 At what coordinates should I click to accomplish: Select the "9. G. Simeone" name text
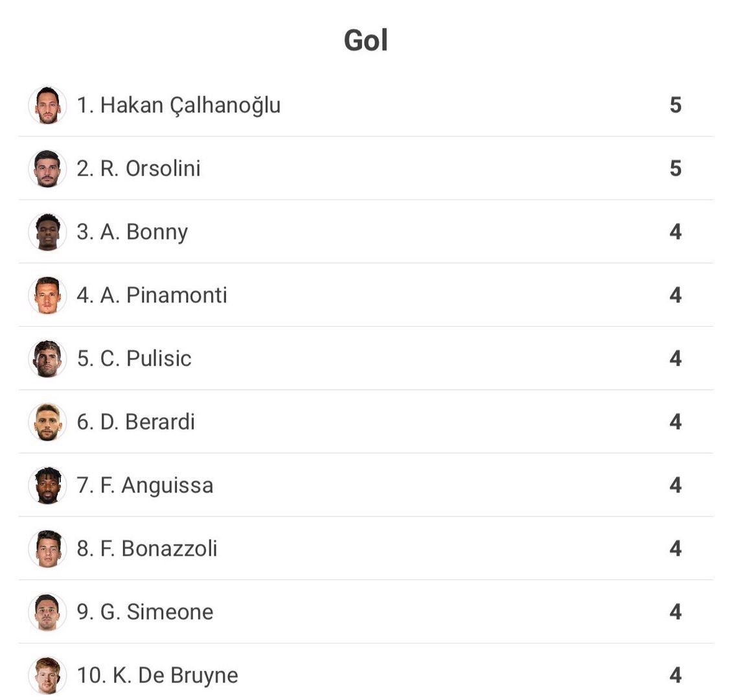145,612
